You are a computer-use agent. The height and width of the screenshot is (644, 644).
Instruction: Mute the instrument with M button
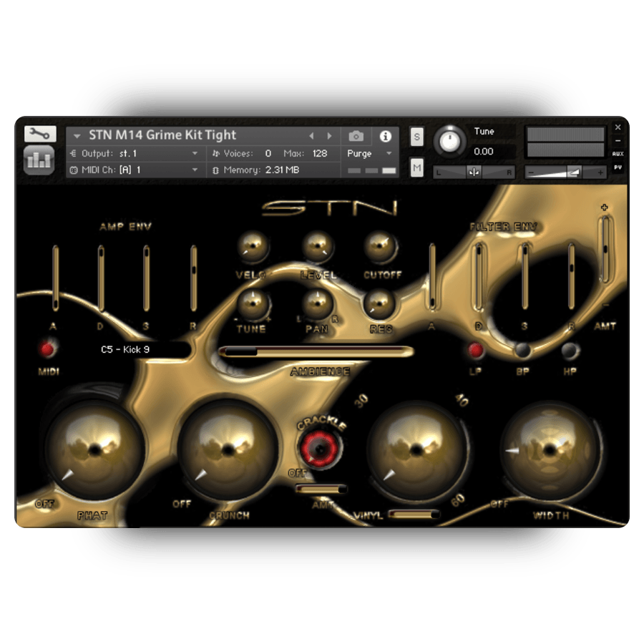click(417, 167)
